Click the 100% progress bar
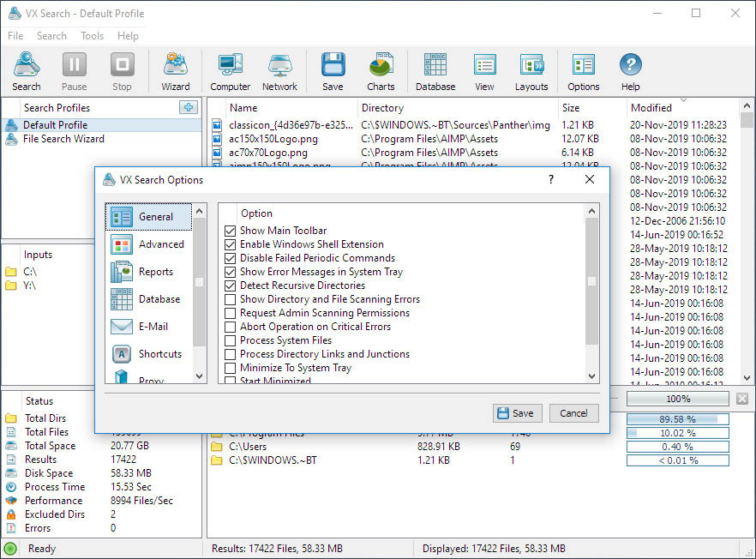Image resolution: width=756 pixels, height=559 pixels. pos(677,399)
